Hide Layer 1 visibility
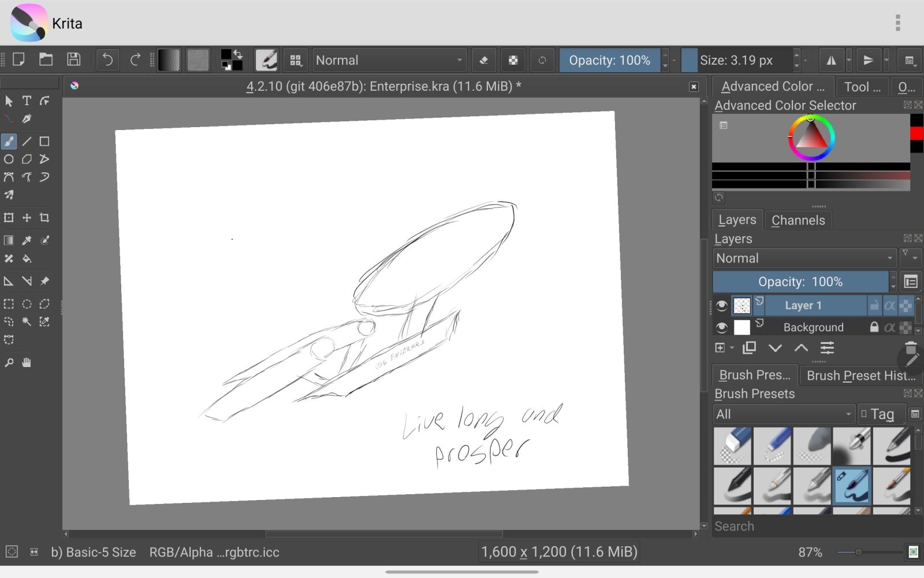This screenshot has height=578, width=924. click(721, 306)
